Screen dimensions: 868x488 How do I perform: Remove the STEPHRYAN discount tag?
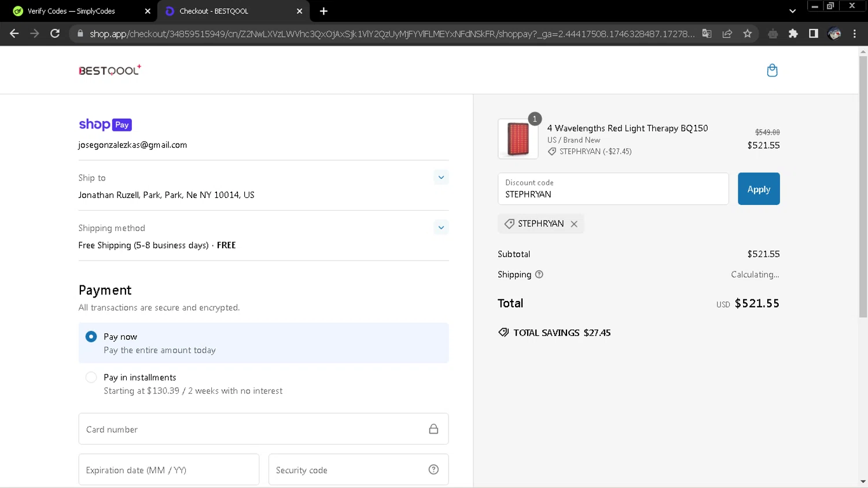pos(574,224)
